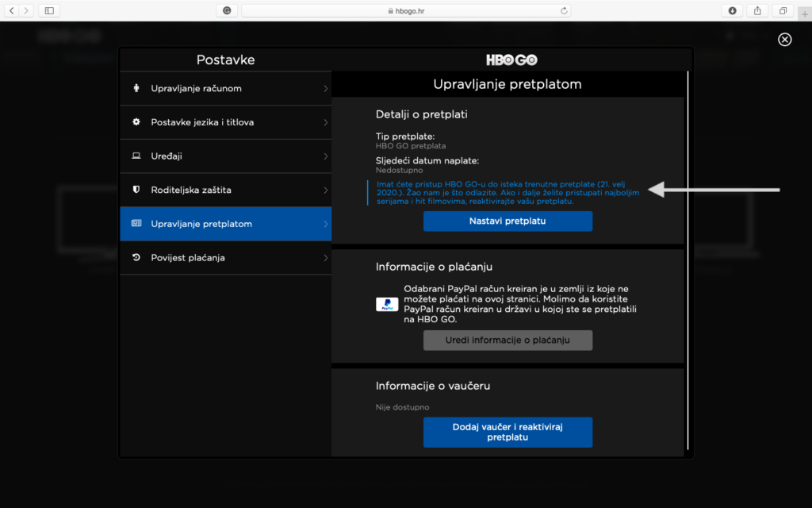
Task: Click the gear icon beside Postavke jezika i titlova
Action: [136, 122]
